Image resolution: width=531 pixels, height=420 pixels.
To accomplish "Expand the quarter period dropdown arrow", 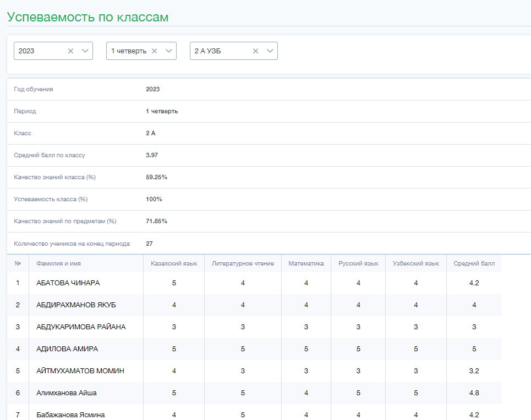I will coord(168,51).
